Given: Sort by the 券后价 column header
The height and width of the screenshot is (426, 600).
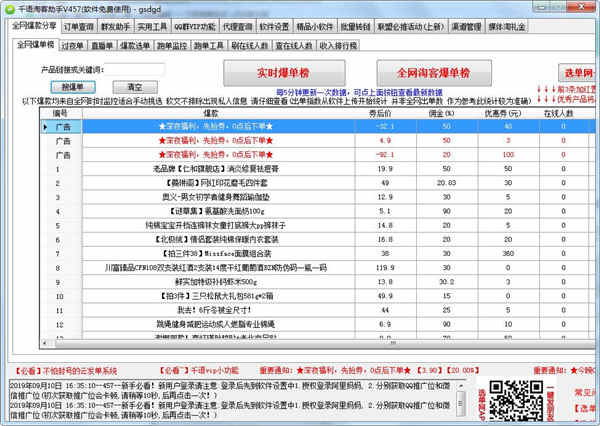Looking at the screenshot, I should (385, 113).
